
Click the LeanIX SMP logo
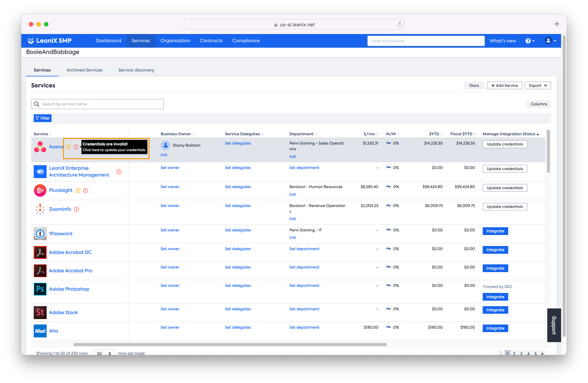coord(49,40)
